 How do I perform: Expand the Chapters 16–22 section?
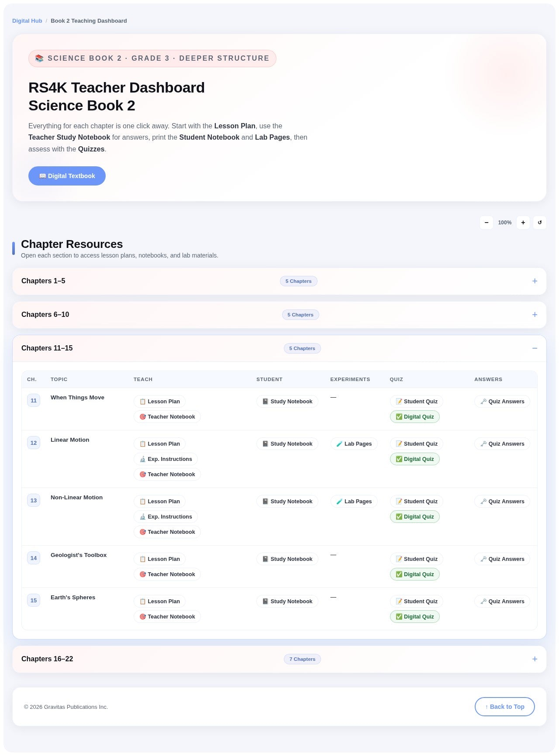279,659
